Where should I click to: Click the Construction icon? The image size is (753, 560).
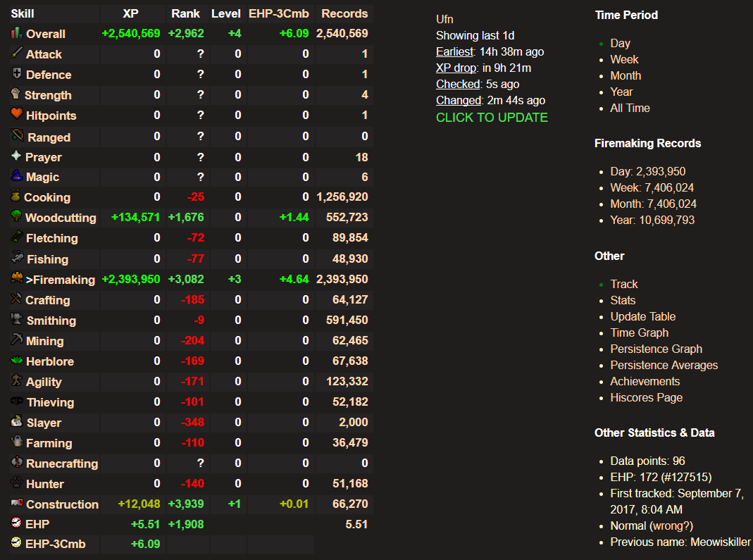[17, 503]
